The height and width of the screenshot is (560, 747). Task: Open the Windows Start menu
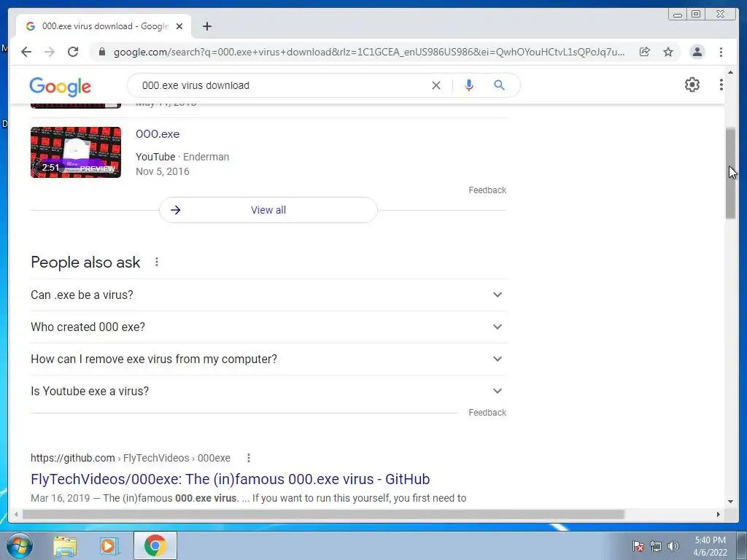20,545
